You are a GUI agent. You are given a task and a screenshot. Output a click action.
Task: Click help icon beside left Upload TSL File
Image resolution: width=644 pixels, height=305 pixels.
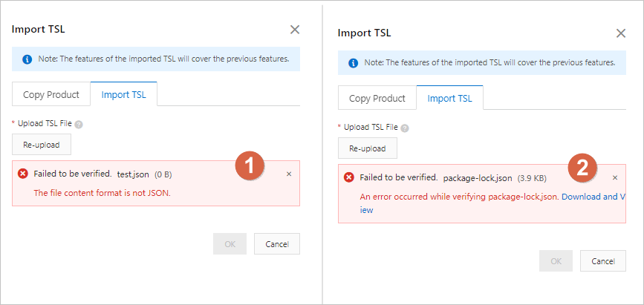coord(79,125)
